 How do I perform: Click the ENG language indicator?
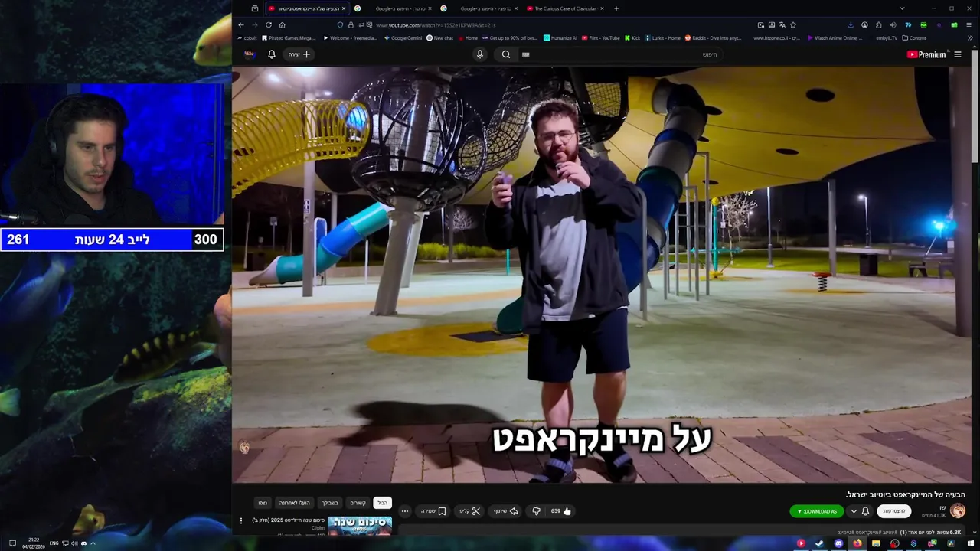click(54, 543)
